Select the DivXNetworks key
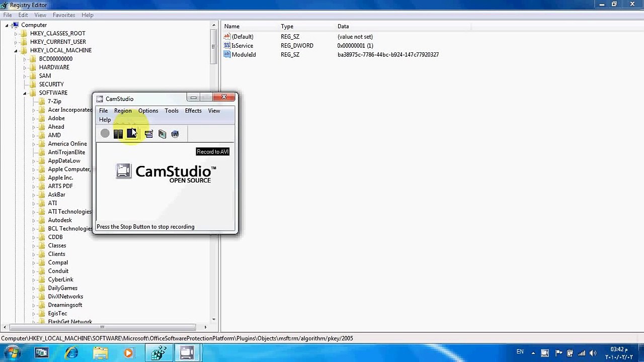The height and width of the screenshot is (362, 644). coord(65,297)
